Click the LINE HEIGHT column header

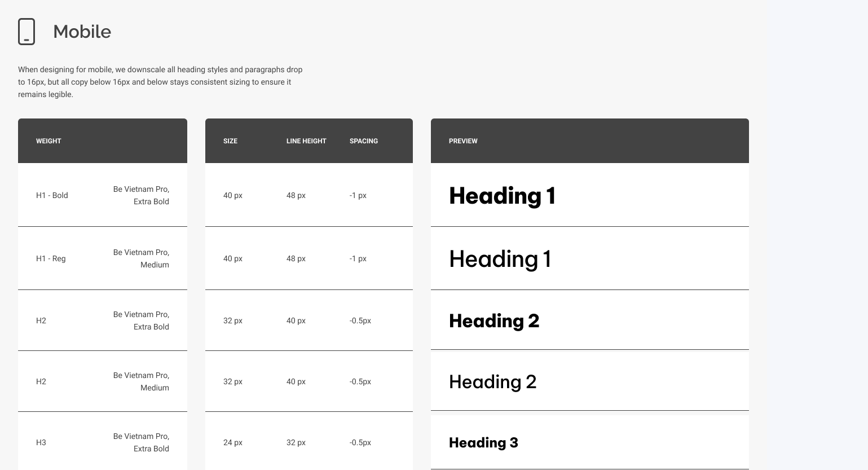pos(306,141)
